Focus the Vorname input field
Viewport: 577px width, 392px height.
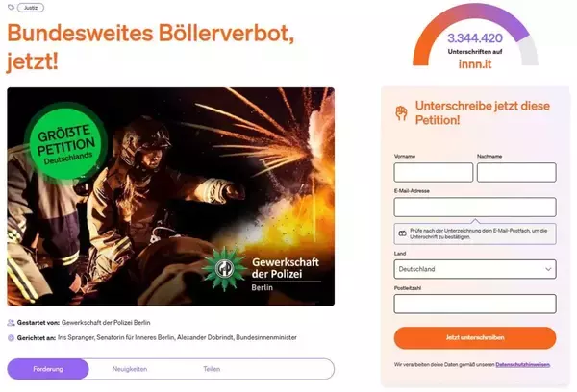434,173
